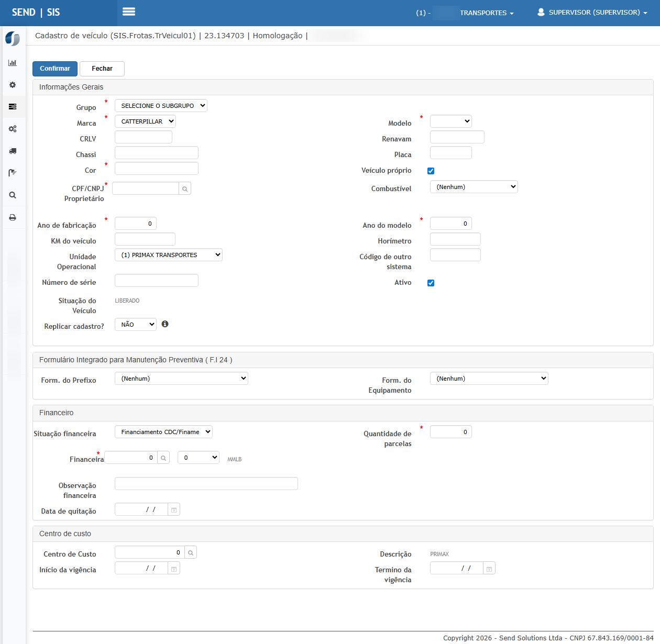Screen dimensions: 660x644
Task: Uncheck the Veículo próprio checkbox
Action: pyautogui.click(x=431, y=171)
